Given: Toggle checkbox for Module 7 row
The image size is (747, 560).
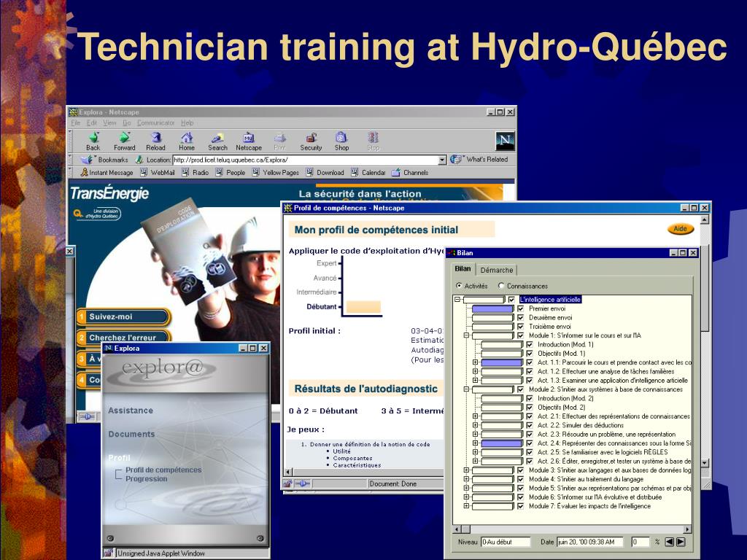Looking at the screenshot, I should point(521,506).
